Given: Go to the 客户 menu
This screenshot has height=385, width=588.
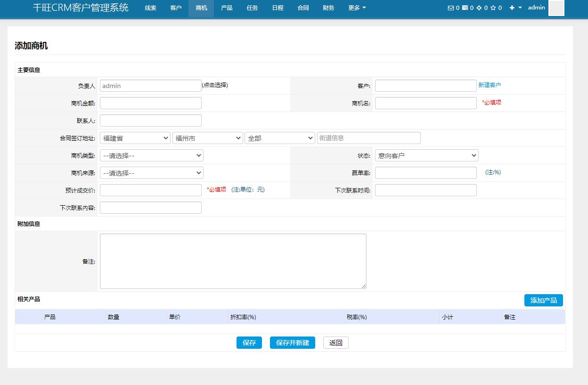Looking at the screenshot, I should (176, 8).
